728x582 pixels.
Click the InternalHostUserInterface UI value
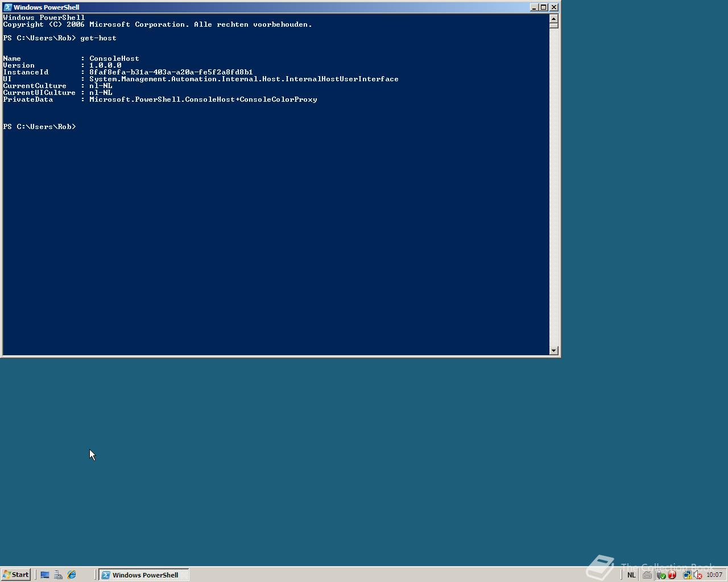tap(244, 79)
